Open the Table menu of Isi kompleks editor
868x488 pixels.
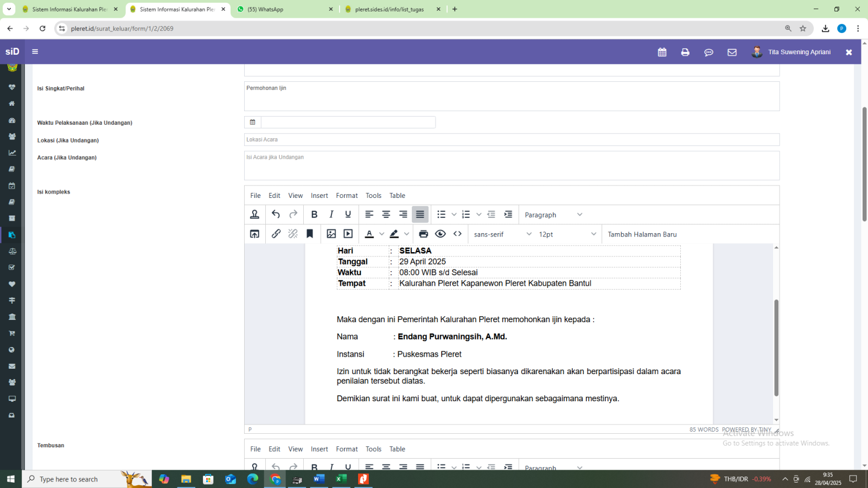(x=397, y=196)
